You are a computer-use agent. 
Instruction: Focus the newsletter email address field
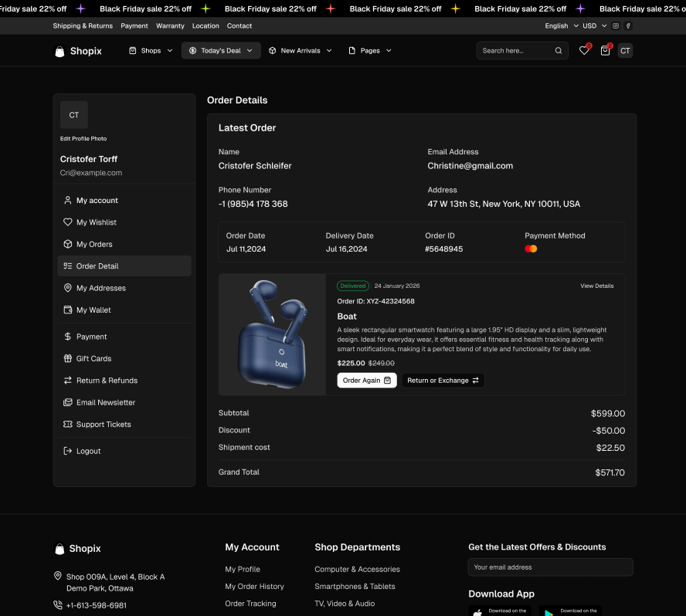[x=550, y=567]
